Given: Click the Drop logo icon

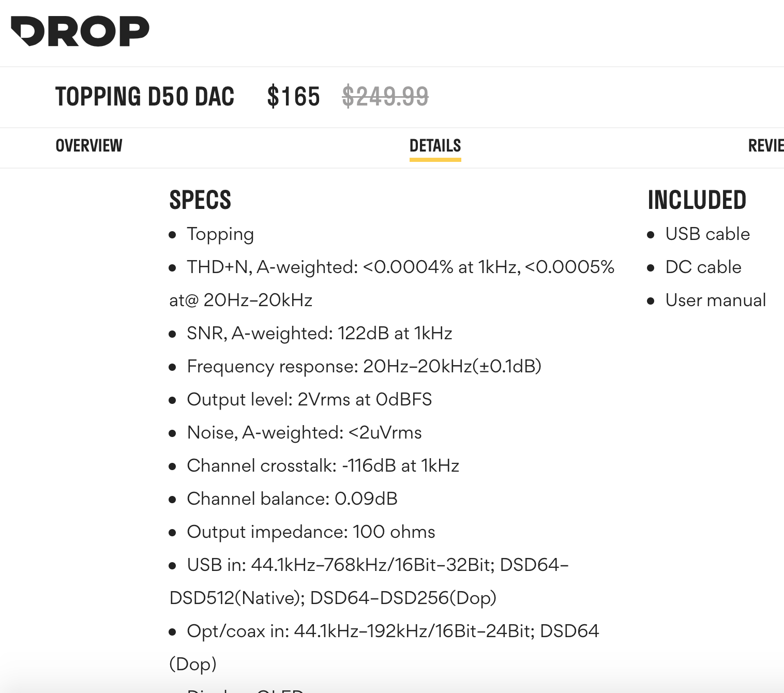Looking at the screenshot, I should [80, 31].
